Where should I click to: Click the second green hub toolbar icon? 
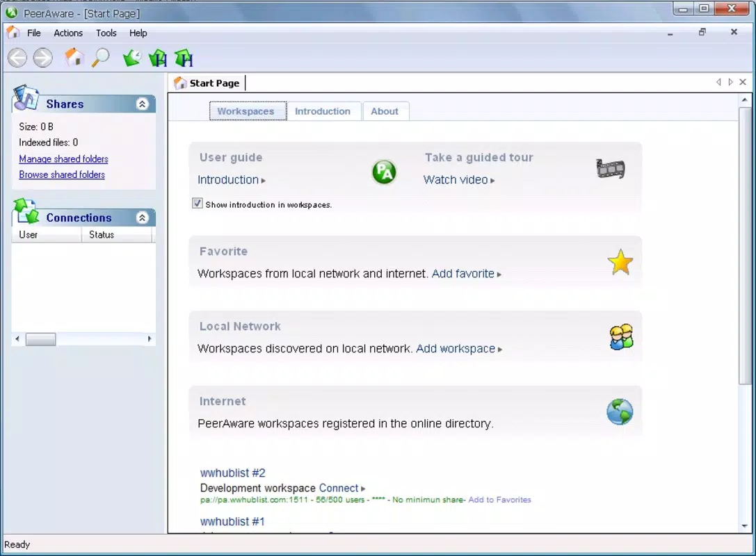(158, 58)
